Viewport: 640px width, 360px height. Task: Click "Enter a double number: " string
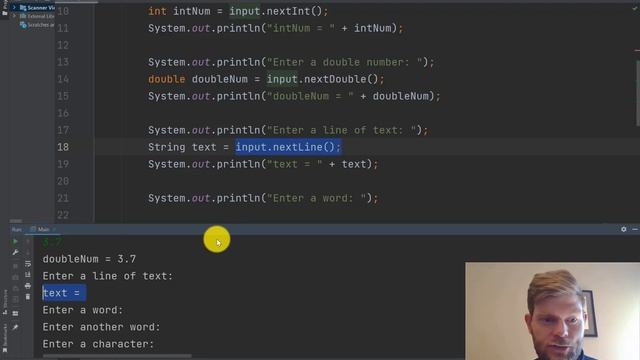[x=344, y=62]
